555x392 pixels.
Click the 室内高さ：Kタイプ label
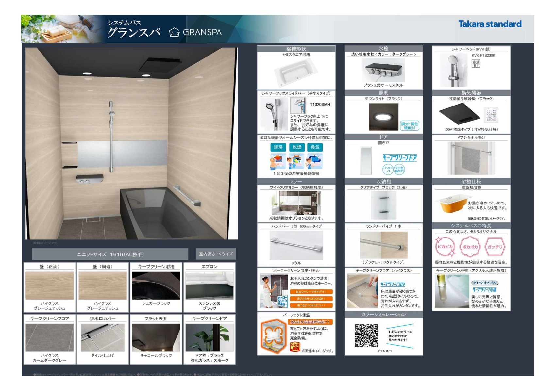[x=216, y=254]
